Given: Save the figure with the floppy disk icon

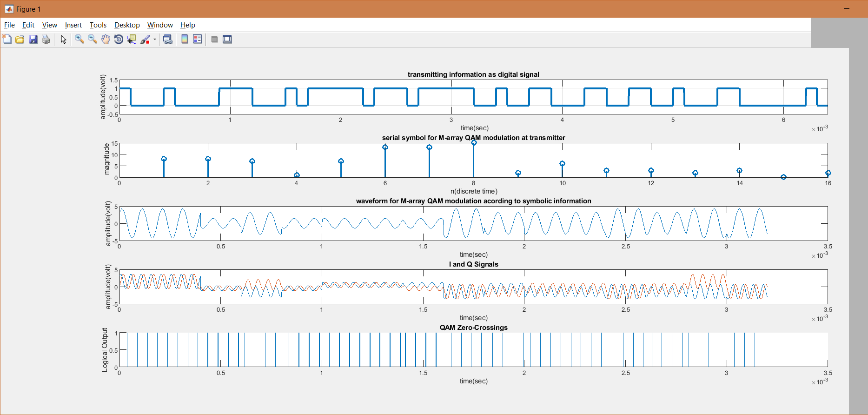Looking at the screenshot, I should [x=33, y=40].
